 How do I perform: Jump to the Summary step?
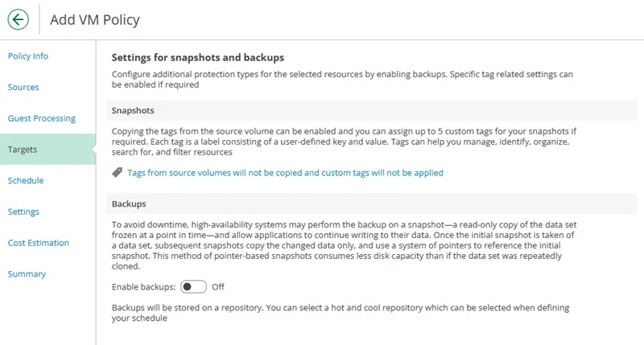tap(27, 274)
